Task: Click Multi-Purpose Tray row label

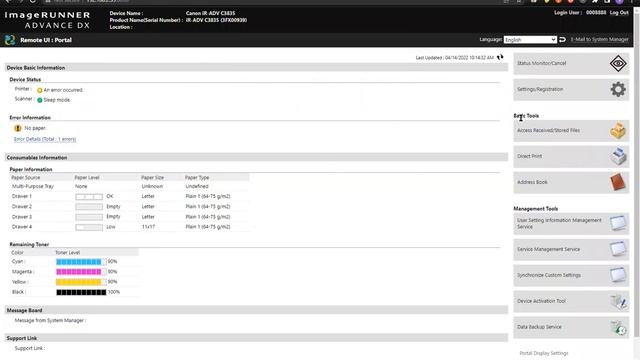Action: (33, 187)
